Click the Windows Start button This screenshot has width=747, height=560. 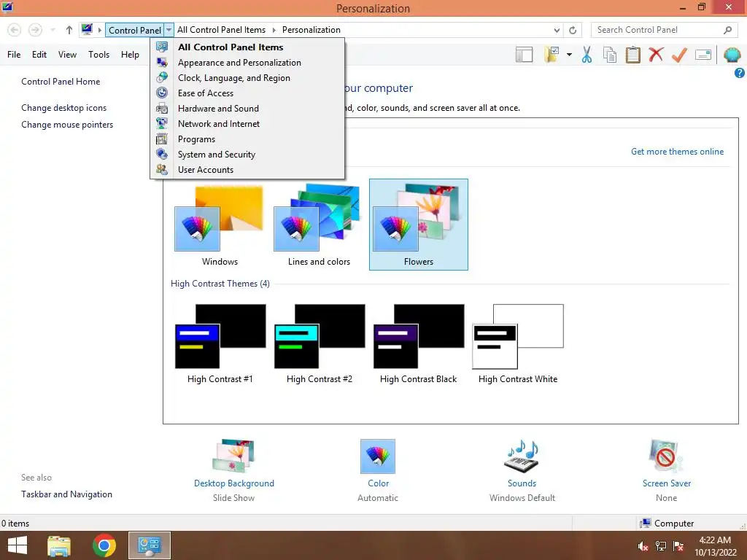(18, 545)
